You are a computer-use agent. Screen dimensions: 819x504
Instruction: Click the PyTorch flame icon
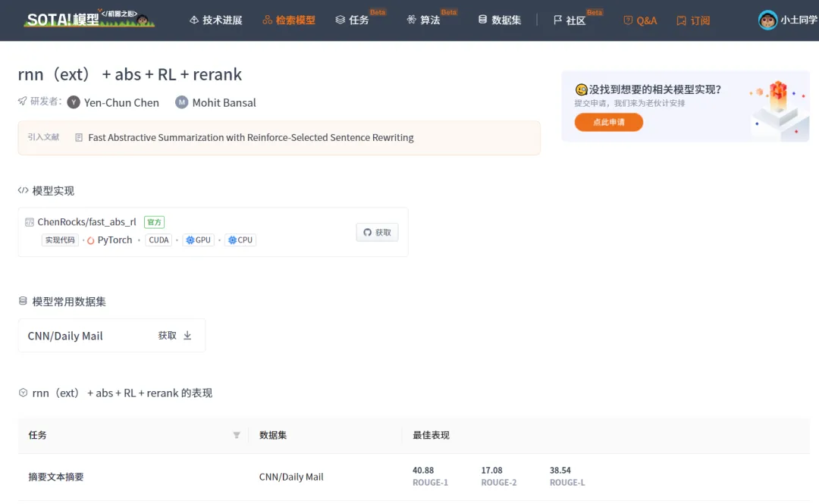tap(91, 240)
